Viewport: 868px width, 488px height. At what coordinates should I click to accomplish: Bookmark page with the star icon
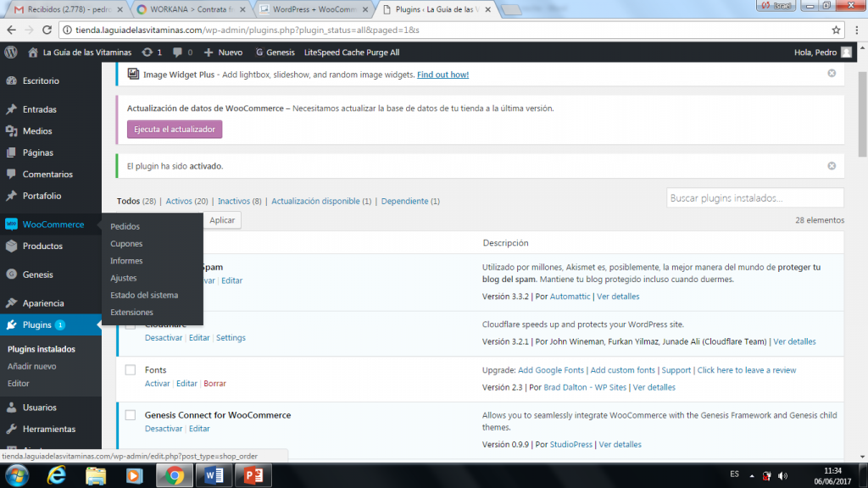[836, 30]
